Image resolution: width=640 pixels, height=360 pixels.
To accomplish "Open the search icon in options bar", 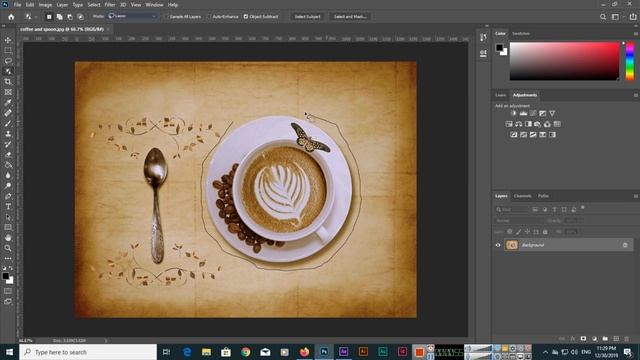I will tap(603, 17).
